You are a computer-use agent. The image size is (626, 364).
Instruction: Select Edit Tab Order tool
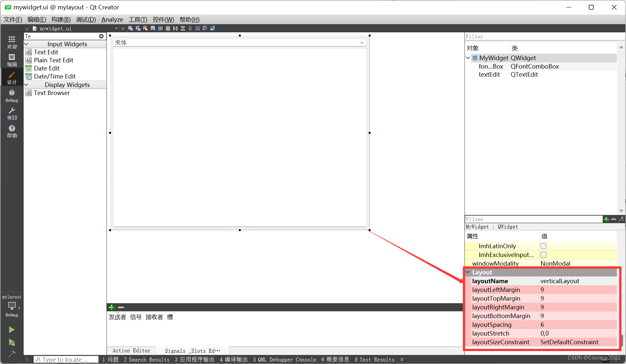pyautogui.click(x=153, y=28)
